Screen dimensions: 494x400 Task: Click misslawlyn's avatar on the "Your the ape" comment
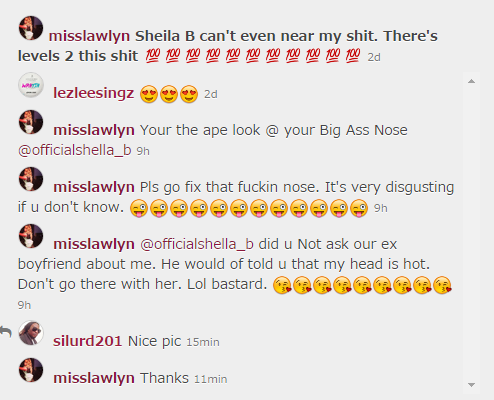[31, 122]
